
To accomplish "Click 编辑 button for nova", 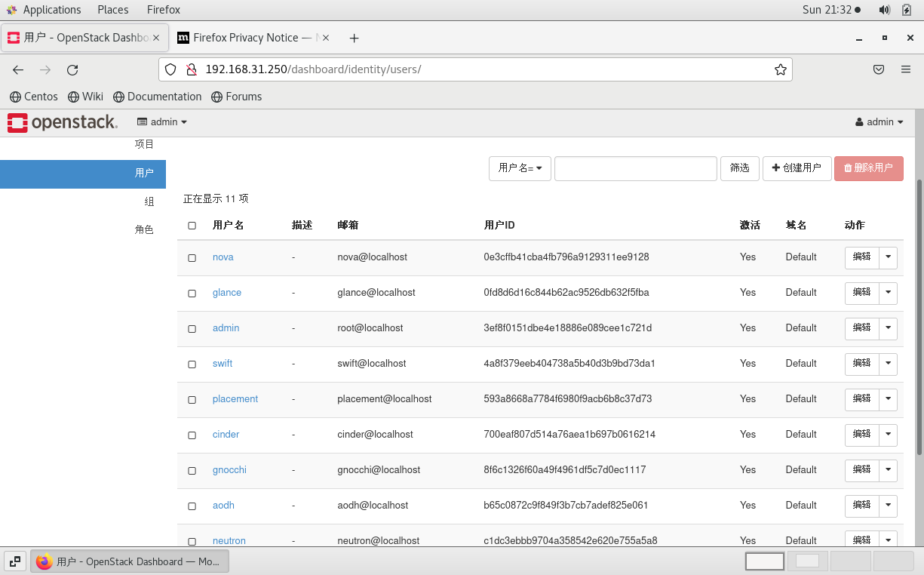I will [862, 257].
